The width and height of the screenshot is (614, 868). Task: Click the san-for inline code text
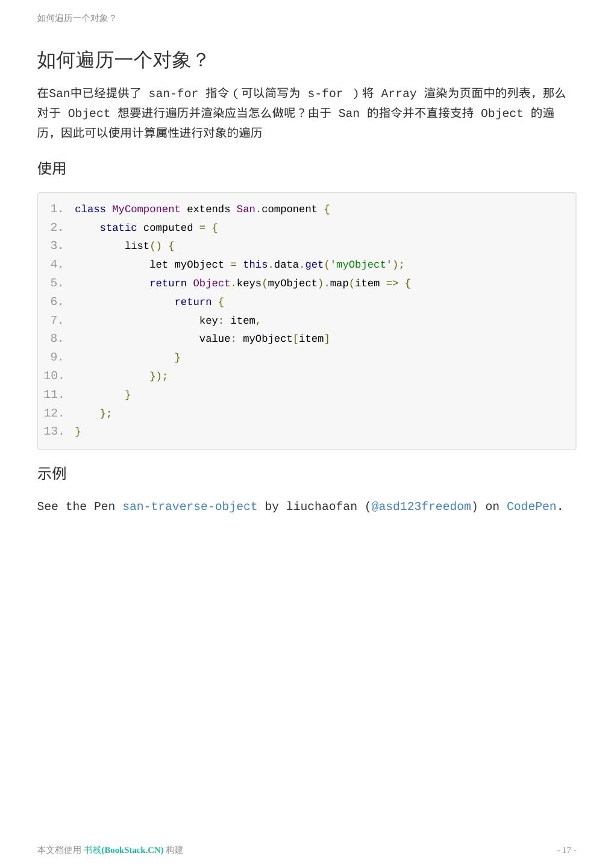pos(173,93)
